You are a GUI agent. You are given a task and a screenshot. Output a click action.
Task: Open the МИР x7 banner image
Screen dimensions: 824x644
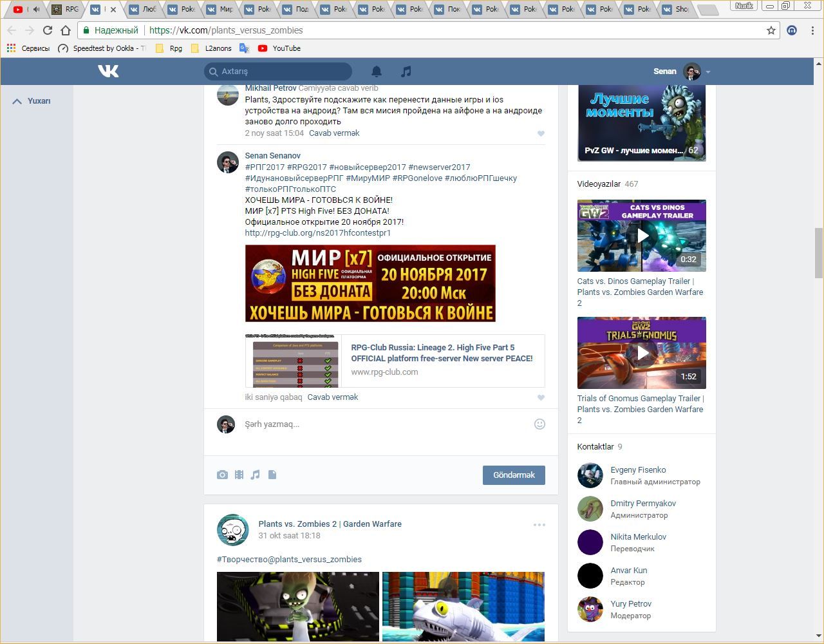(370, 283)
